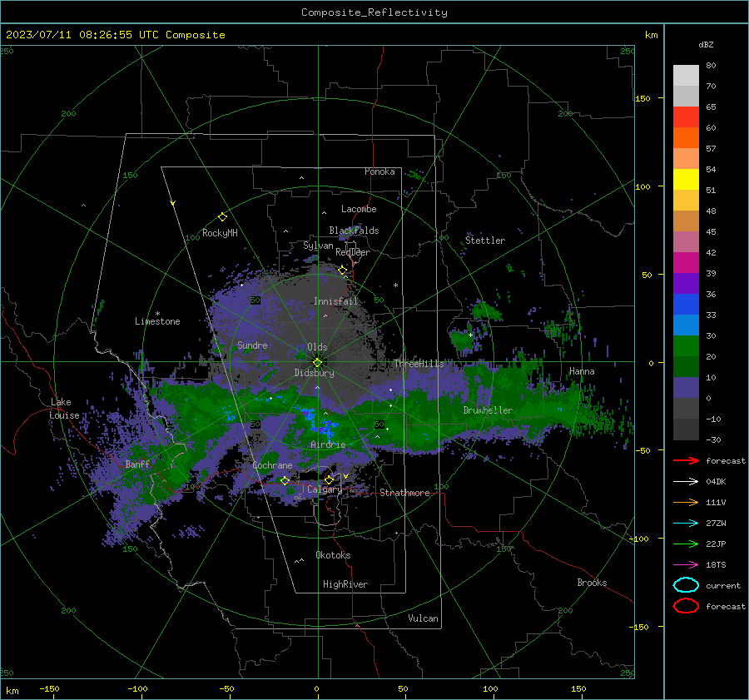
Task: Click the Lacombe map label
Action: [359, 209]
